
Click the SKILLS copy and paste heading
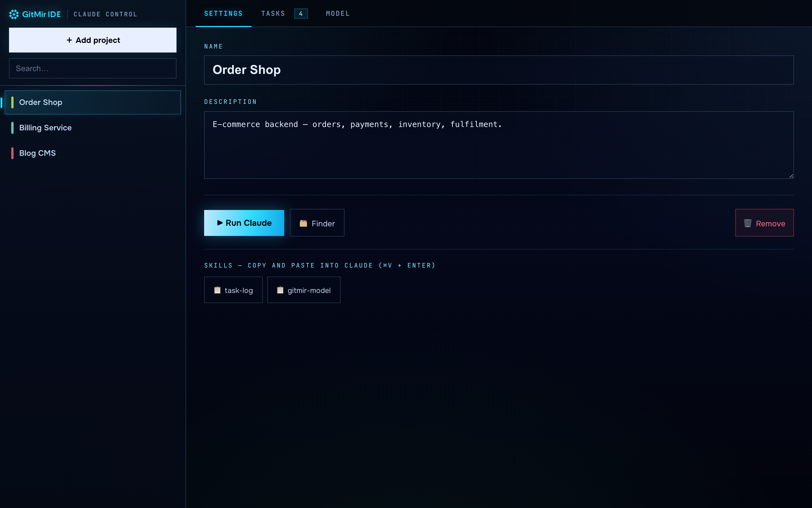pyautogui.click(x=320, y=265)
